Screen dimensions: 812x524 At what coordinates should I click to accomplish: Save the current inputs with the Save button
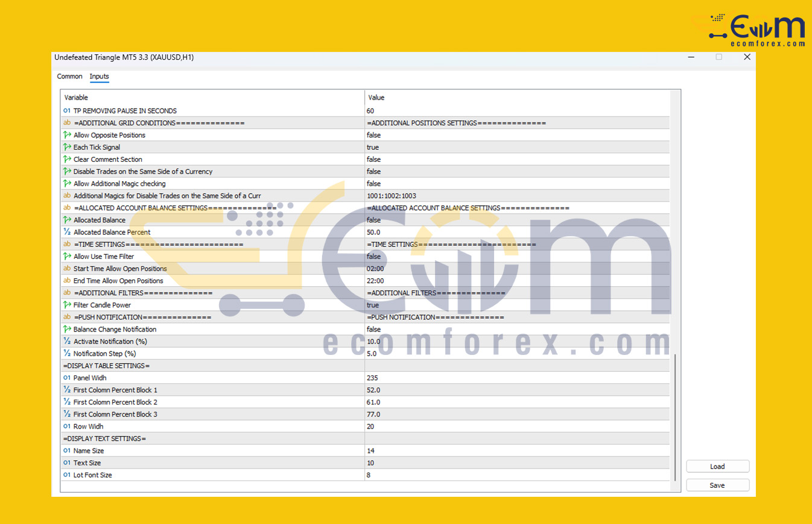(x=718, y=485)
